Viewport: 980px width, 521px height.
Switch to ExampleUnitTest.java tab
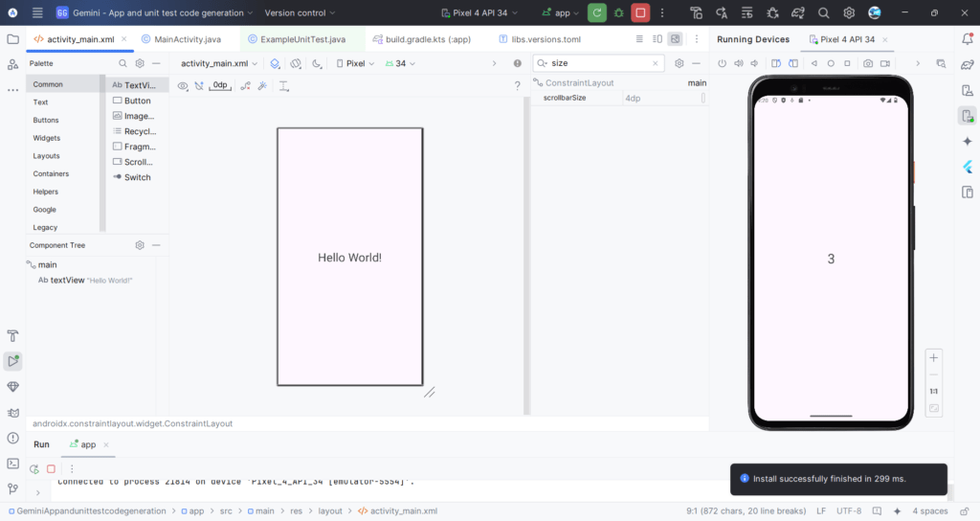tap(297, 38)
